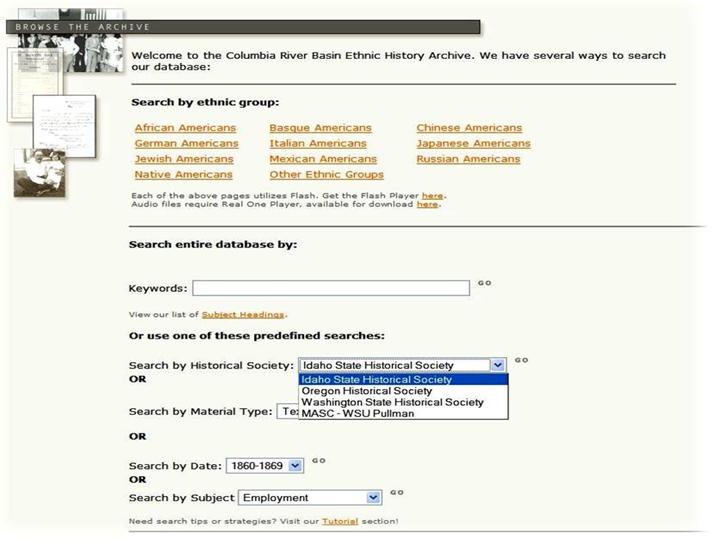Open the Subject Headings list link
Image resolution: width=720 pixels, height=540 pixels.
coord(243,315)
